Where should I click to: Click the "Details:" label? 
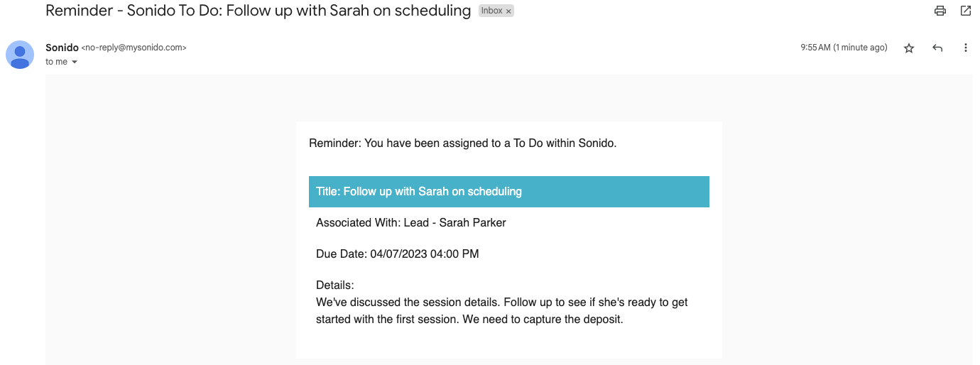click(335, 285)
